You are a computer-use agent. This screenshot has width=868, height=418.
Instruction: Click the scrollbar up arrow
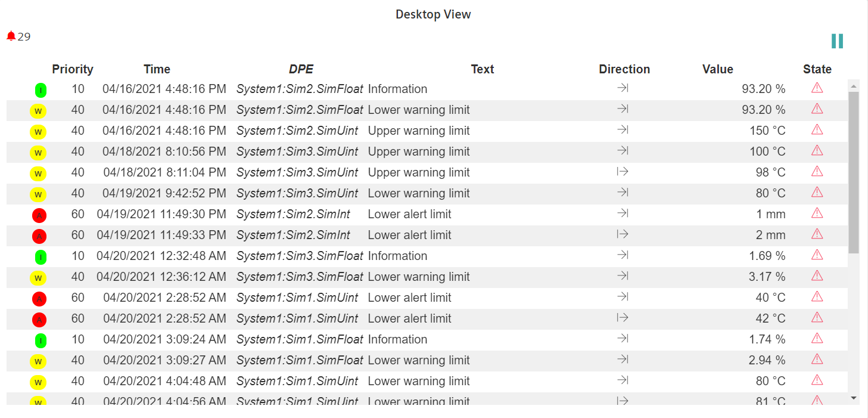(854, 86)
